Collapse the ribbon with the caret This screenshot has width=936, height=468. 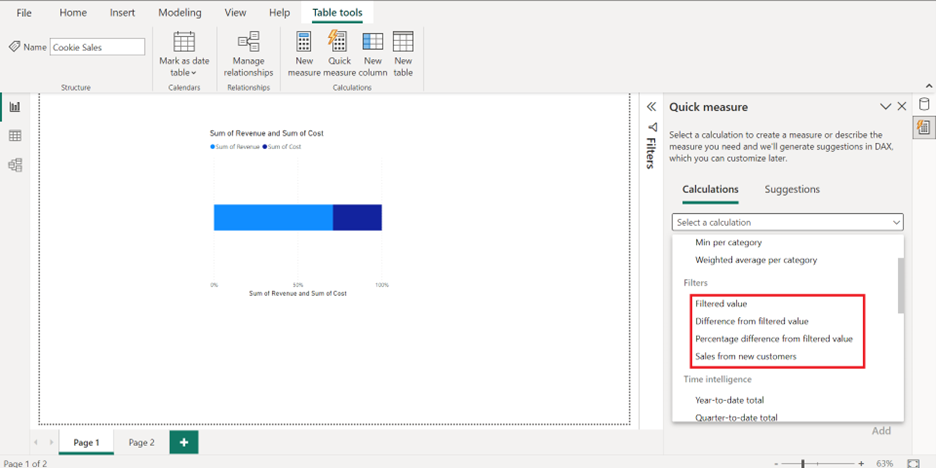(x=928, y=86)
